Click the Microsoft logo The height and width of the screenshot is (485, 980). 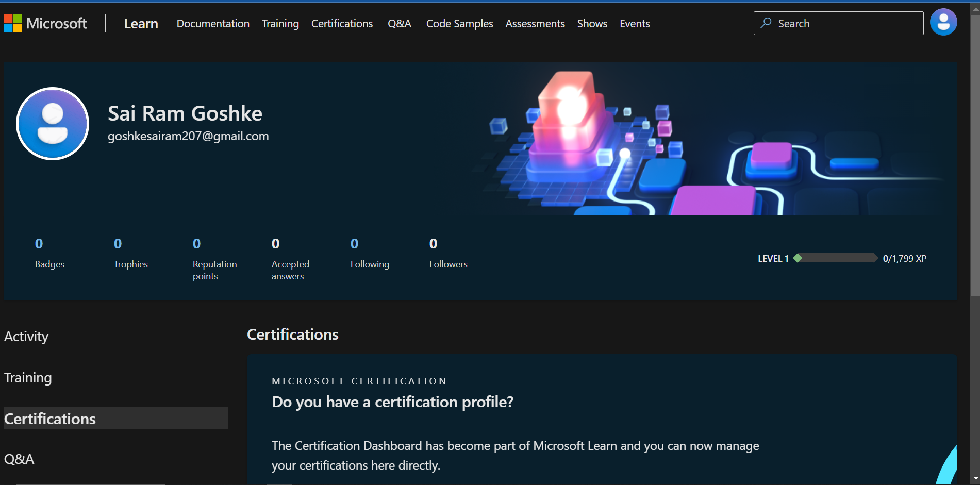[x=45, y=23]
